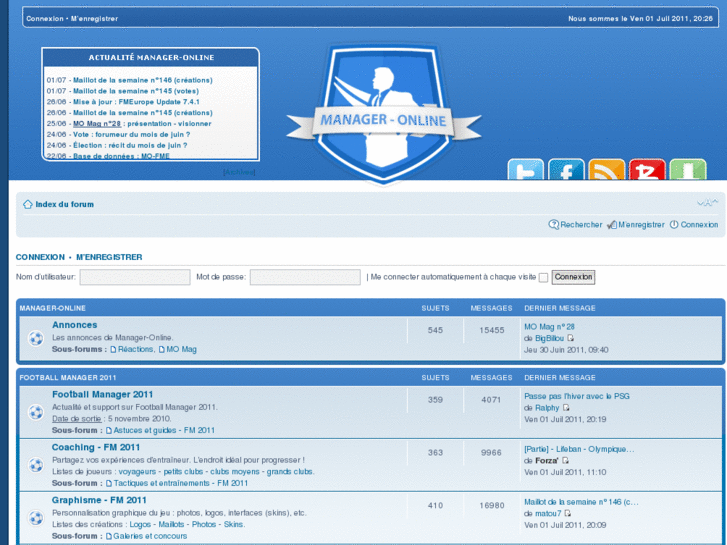View latest post icon next to Forza'
This screenshot has height=545, width=727.
point(565,461)
